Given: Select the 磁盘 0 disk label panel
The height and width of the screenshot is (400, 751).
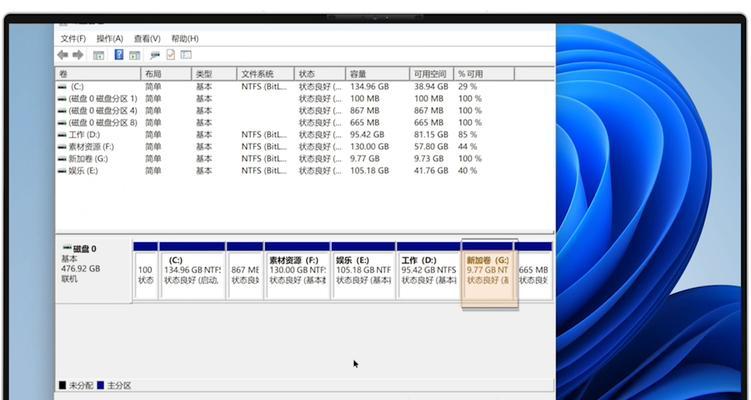Looking at the screenshot, I should [94, 269].
